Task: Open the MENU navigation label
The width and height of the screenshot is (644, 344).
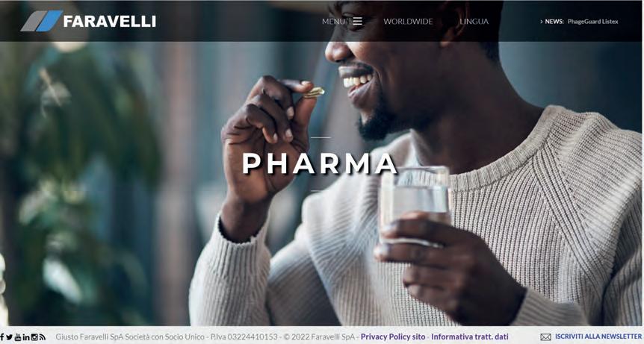Action: click(333, 22)
